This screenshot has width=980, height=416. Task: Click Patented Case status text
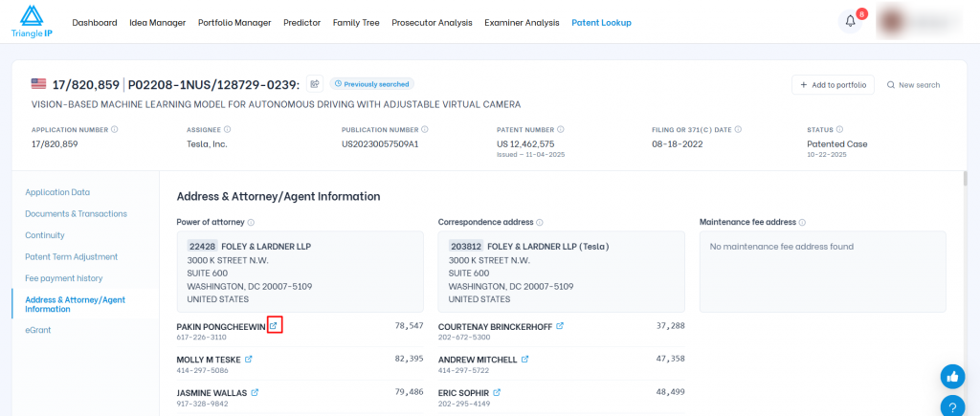click(x=836, y=144)
